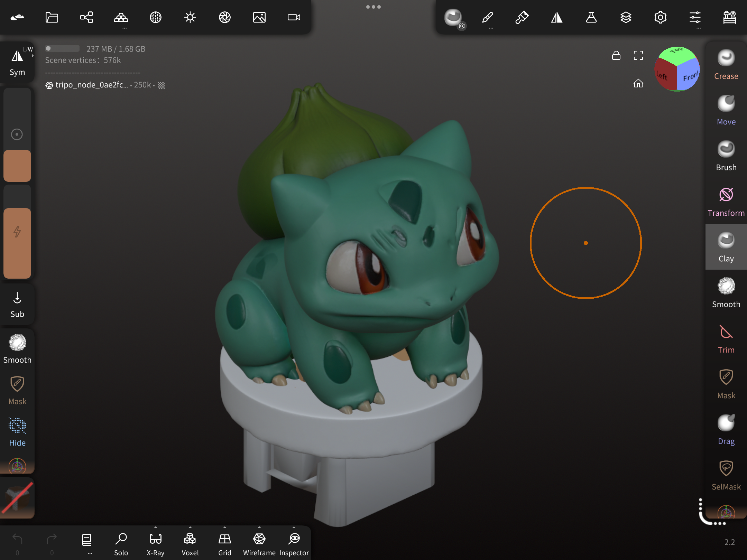Select the Move tool
Viewport: 747px width, 560px height.
click(726, 110)
